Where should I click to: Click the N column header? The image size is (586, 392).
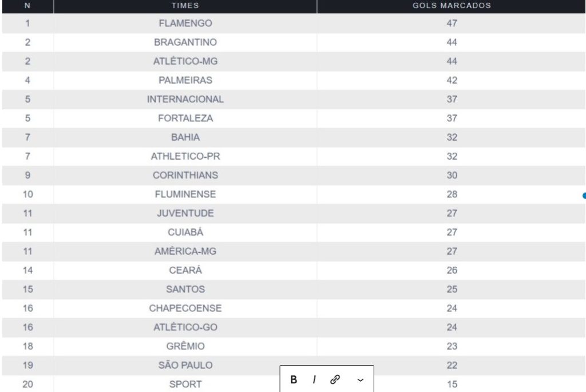coord(27,6)
